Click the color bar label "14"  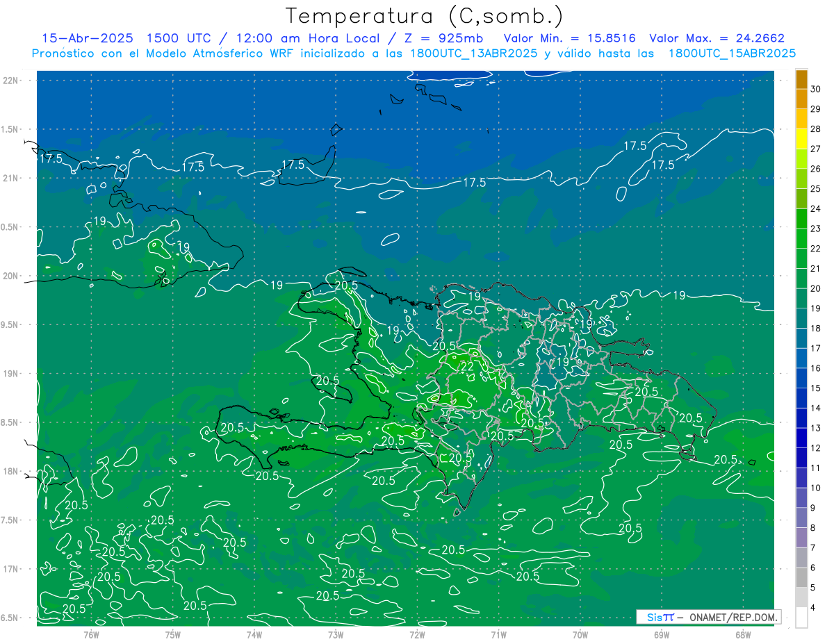click(x=816, y=408)
